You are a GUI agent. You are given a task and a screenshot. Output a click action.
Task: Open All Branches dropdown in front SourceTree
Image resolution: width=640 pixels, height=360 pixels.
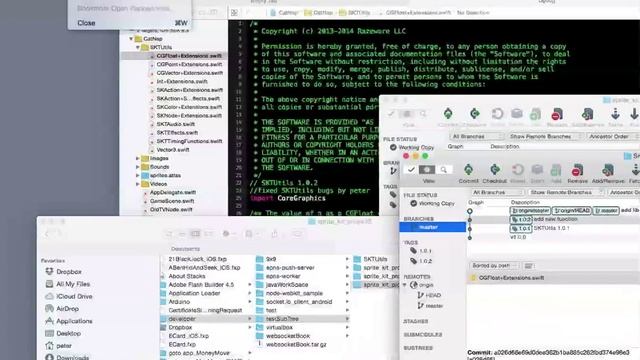pos(497,192)
